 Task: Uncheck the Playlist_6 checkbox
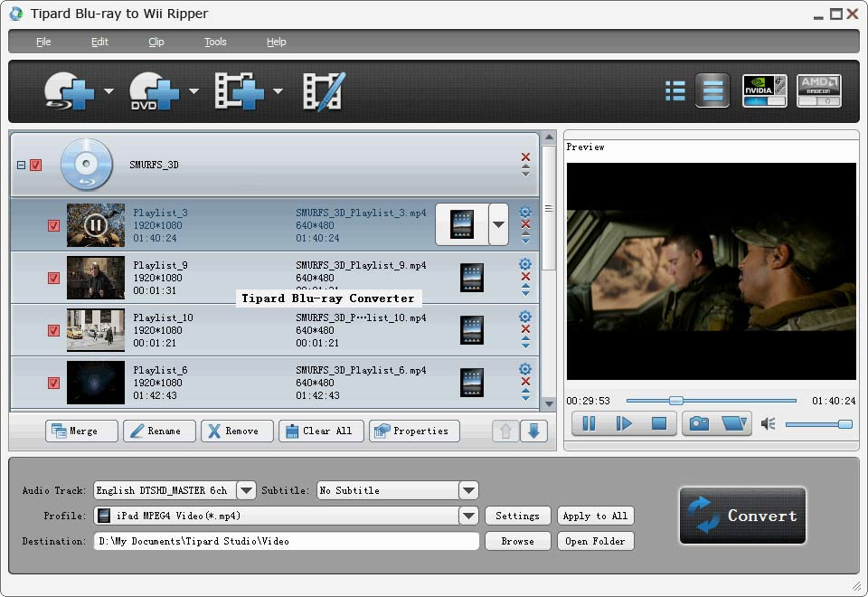point(53,384)
